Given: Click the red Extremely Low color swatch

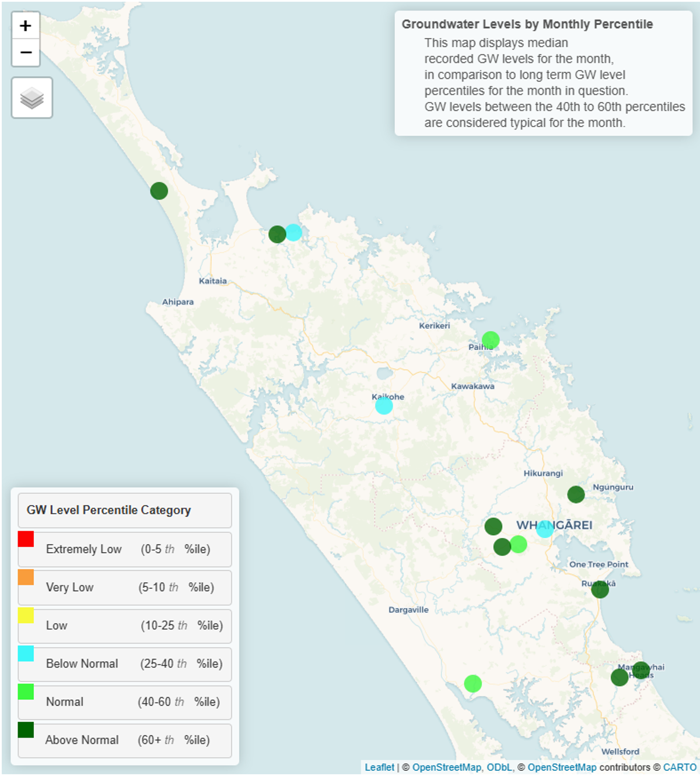Looking at the screenshot, I should pyautogui.click(x=26, y=539).
